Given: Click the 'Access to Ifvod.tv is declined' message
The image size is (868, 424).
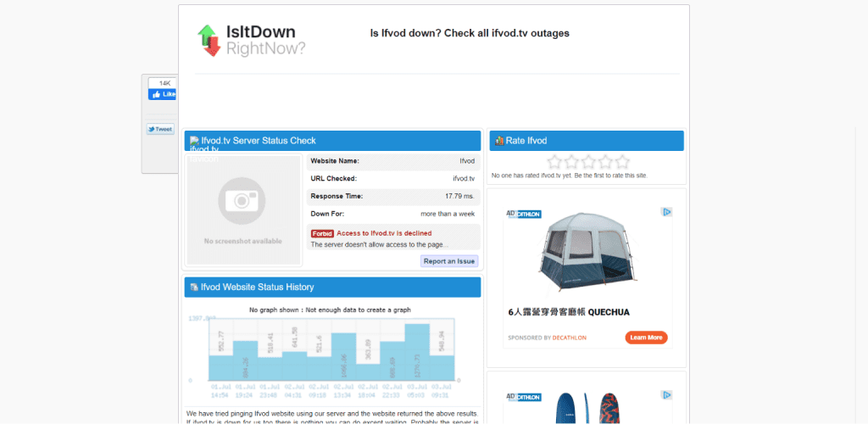Looking at the screenshot, I should pos(384,233).
